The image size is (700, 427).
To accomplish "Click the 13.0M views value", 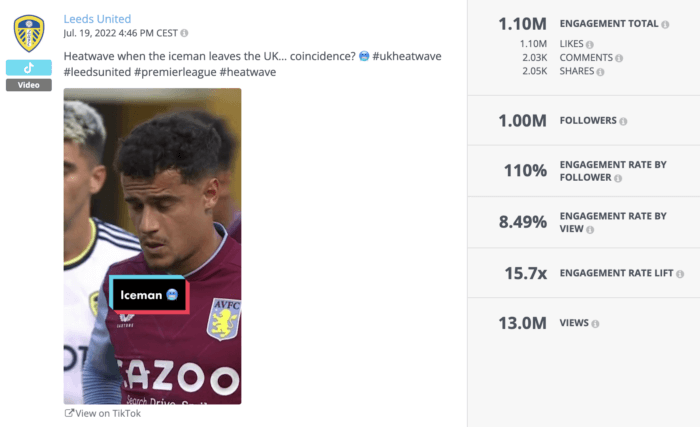I will pyautogui.click(x=522, y=323).
